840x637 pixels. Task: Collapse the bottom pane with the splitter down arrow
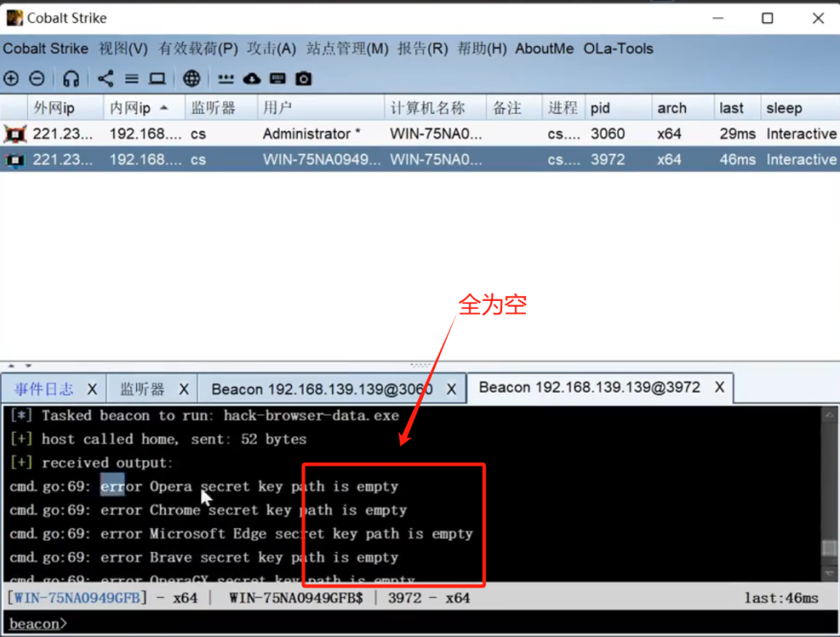(x=29, y=366)
